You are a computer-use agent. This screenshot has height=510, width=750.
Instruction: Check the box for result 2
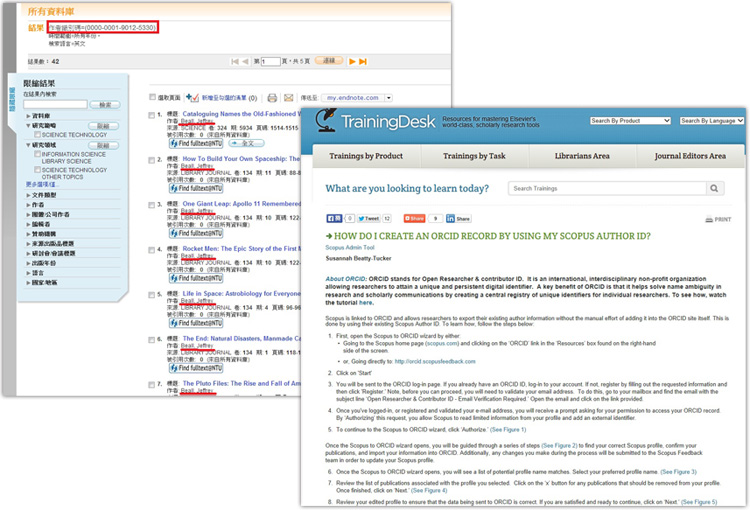152,160
